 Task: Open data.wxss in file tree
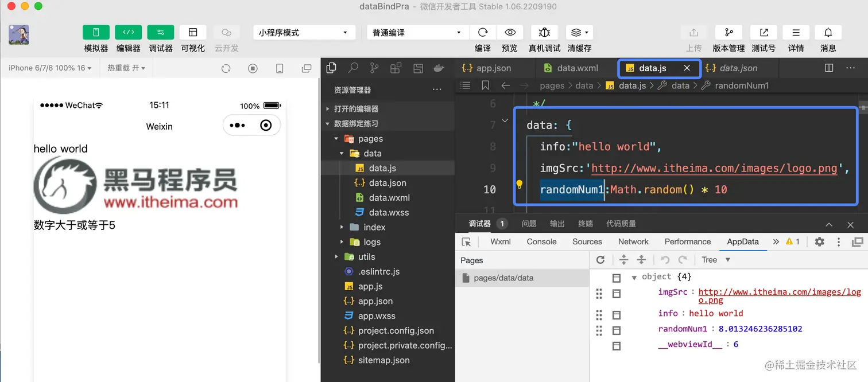pyautogui.click(x=388, y=212)
